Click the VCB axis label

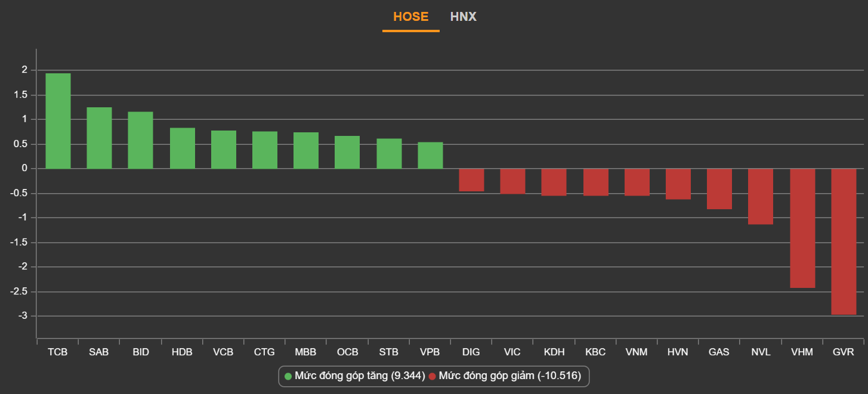point(223,352)
